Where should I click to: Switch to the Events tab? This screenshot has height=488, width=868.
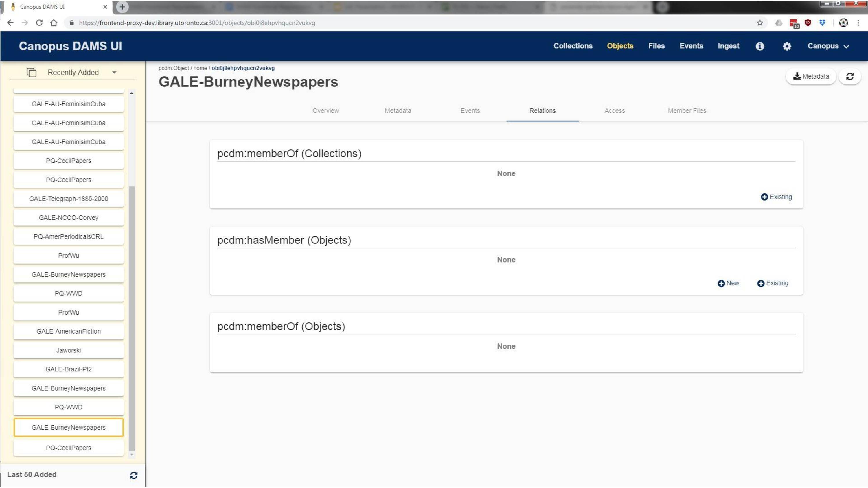[x=470, y=111]
